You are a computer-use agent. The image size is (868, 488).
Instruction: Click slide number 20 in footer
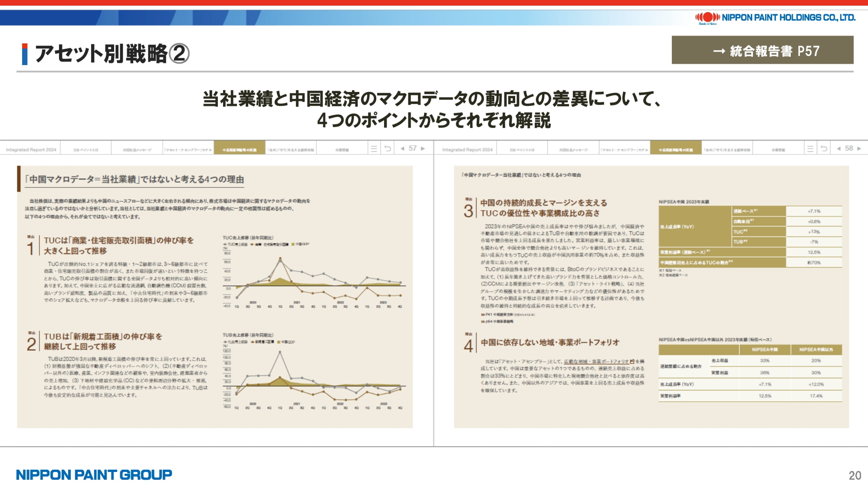(x=855, y=475)
